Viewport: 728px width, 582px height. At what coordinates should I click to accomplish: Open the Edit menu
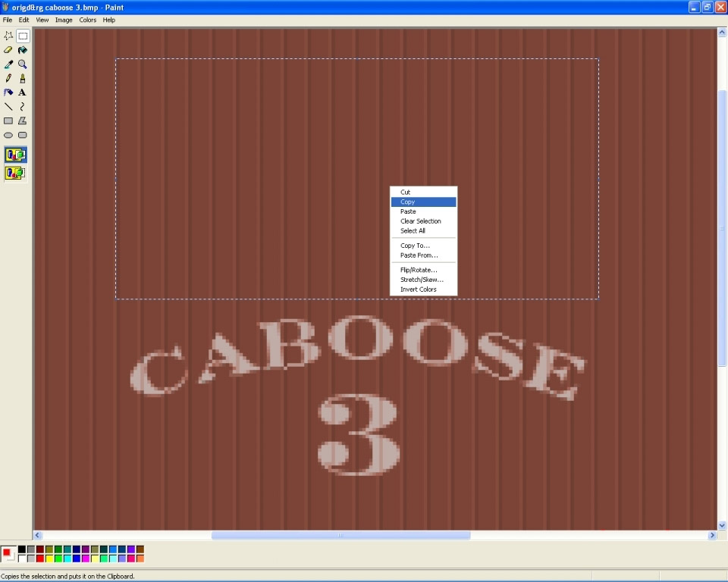[x=24, y=20]
